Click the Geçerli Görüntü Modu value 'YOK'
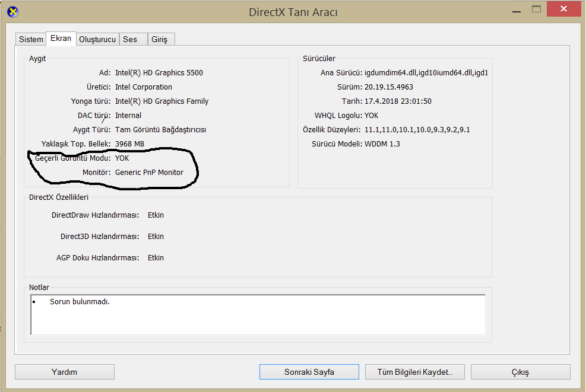The width and height of the screenshot is (586, 392). pyautogui.click(x=122, y=158)
